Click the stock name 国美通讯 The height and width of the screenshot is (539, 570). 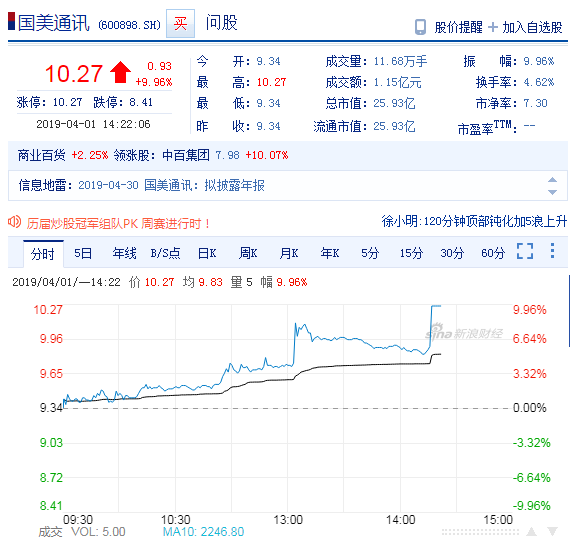point(53,23)
